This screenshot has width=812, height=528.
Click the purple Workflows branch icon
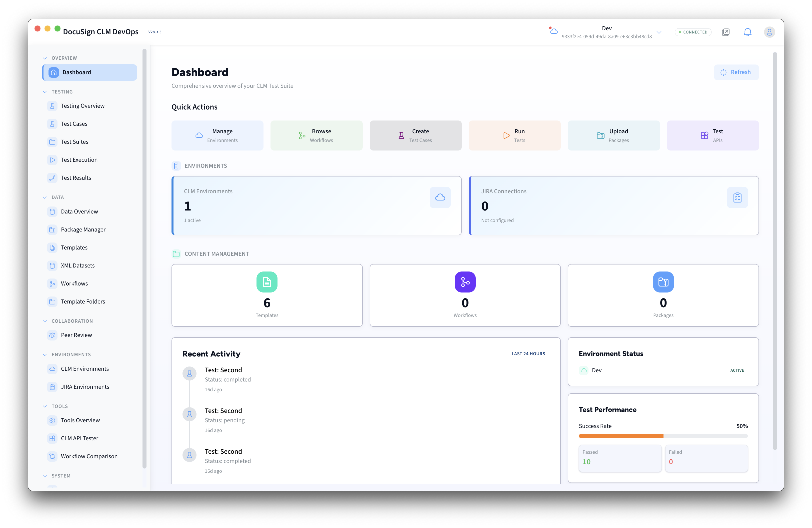click(465, 282)
